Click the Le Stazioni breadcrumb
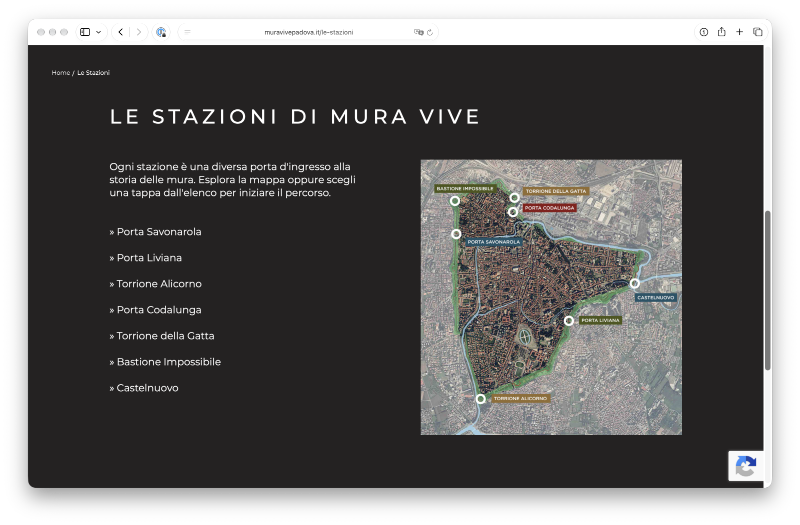The height and width of the screenshot is (525, 800). (x=93, y=73)
